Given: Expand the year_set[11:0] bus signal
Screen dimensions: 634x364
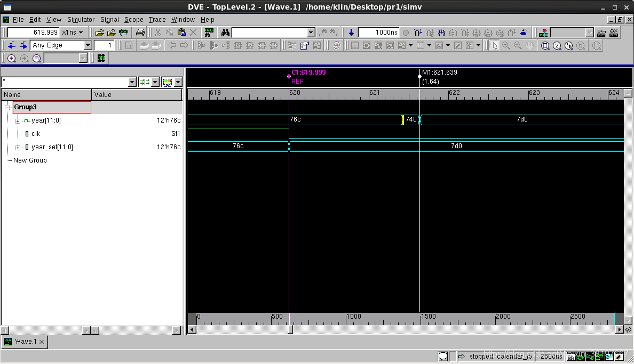Looking at the screenshot, I should [18, 148].
